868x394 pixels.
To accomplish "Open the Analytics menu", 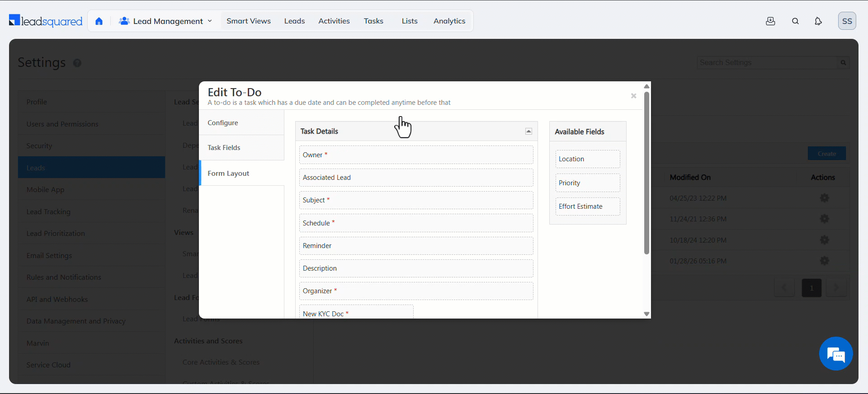I will pos(449,21).
